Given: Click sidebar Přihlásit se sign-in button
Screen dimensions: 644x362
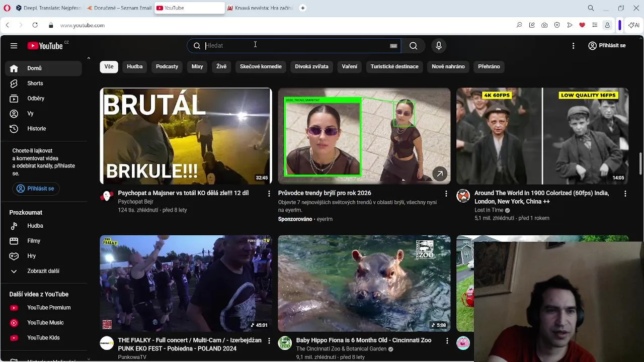Looking at the screenshot, I should pyautogui.click(x=36, y=189).
